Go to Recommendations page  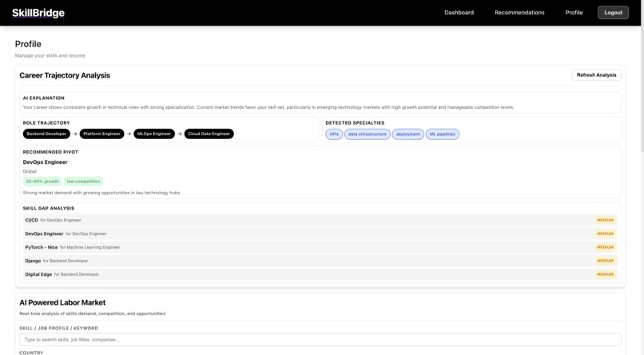[x=519, y=13]
